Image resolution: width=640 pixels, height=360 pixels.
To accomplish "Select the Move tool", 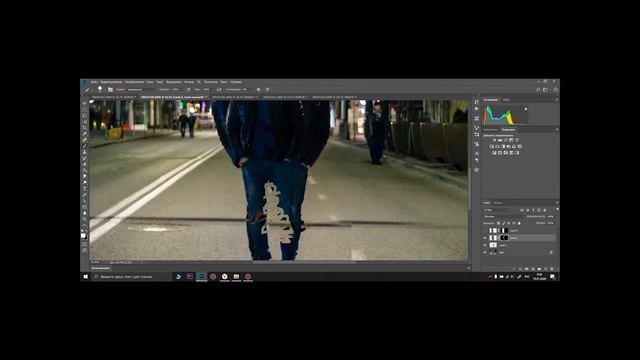I will (84, 103).
